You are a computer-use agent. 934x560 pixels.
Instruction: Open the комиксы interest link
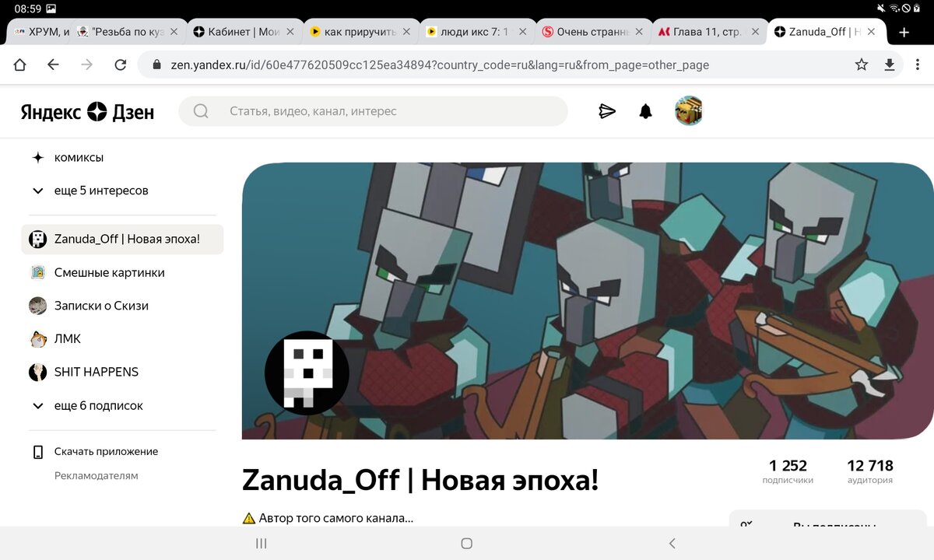[79, 158]
